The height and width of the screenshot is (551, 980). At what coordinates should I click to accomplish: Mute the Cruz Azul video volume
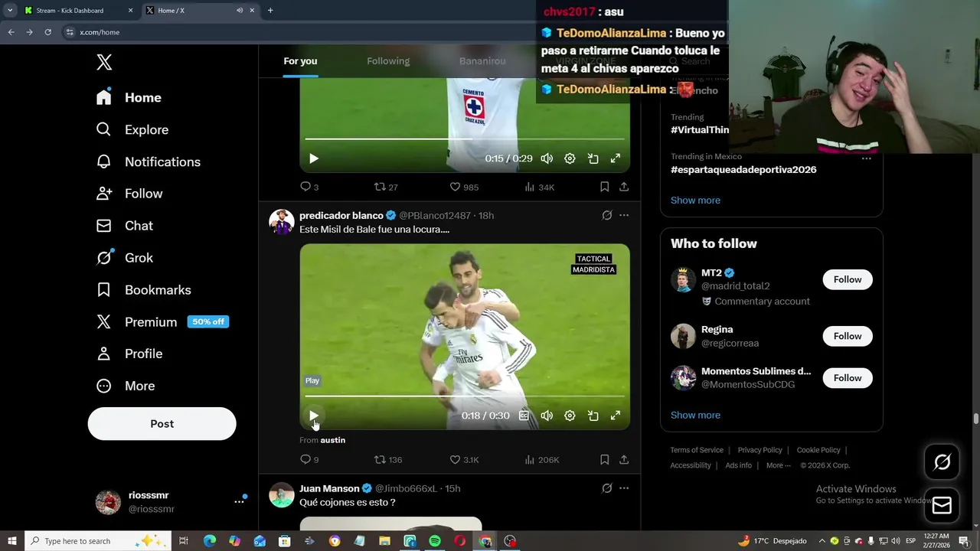[x=547, y=158]
